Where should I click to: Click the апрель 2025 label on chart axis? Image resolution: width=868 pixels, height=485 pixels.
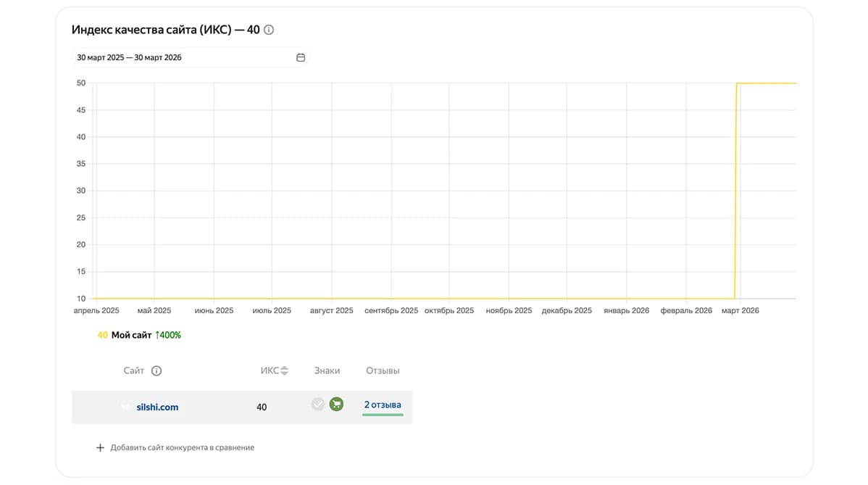tap(96, 310)
